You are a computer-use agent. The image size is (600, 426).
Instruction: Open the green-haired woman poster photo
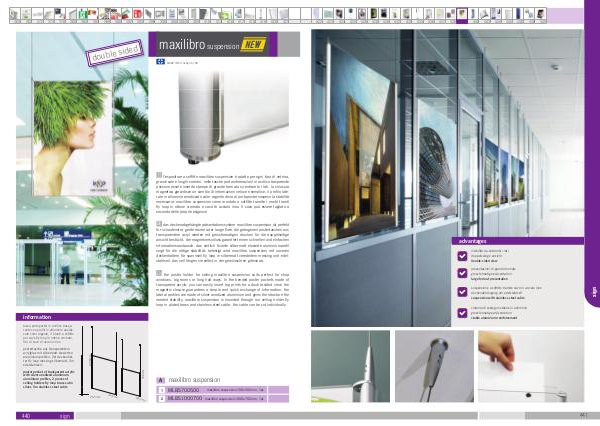tap(82, 169)
